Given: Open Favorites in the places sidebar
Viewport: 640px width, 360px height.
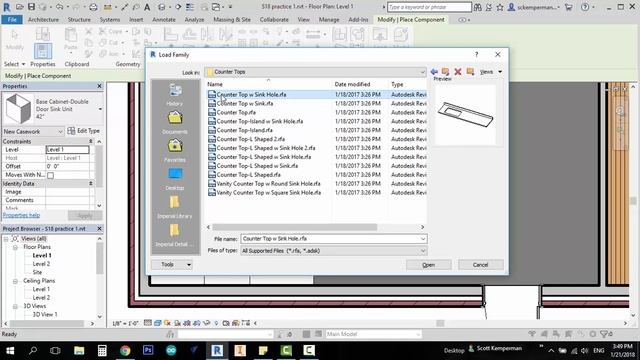Looking at the screenshot, I should (175, 151).
